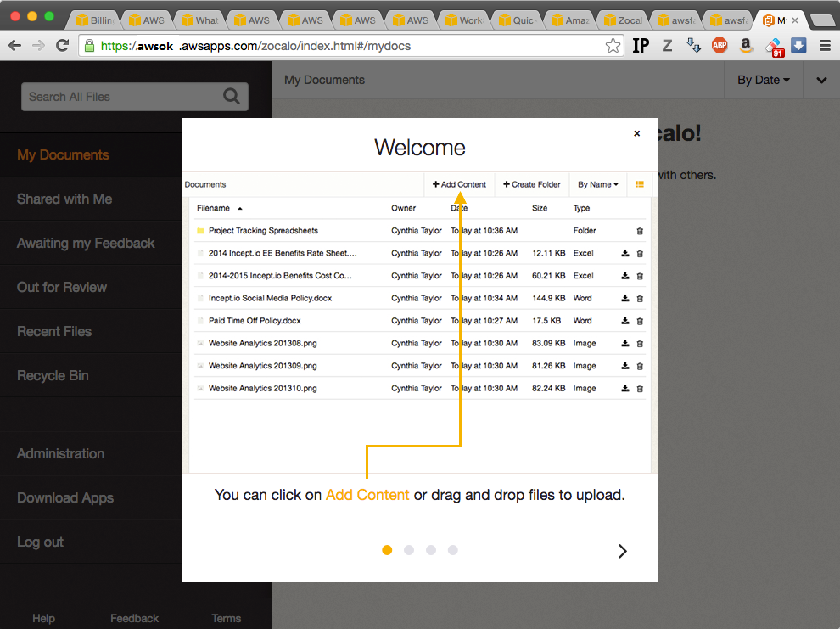Bookmark page with star icon
Viewport: 840px width, 629px height.
(x=613, y=46)
